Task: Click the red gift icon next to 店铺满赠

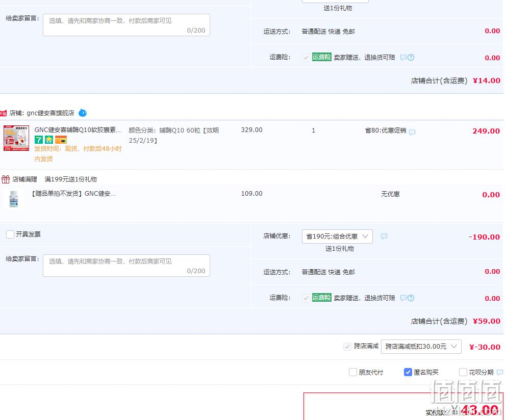Action: [x=6, y=179]
